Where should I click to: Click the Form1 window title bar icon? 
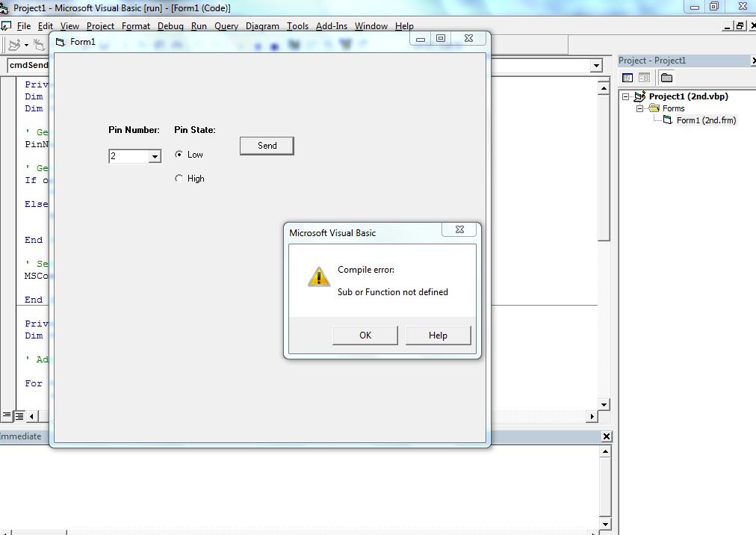point(61,43)
